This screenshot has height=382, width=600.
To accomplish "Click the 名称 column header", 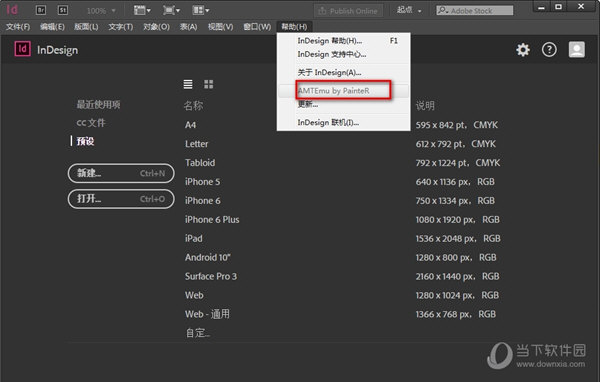I will click(193, 106).
